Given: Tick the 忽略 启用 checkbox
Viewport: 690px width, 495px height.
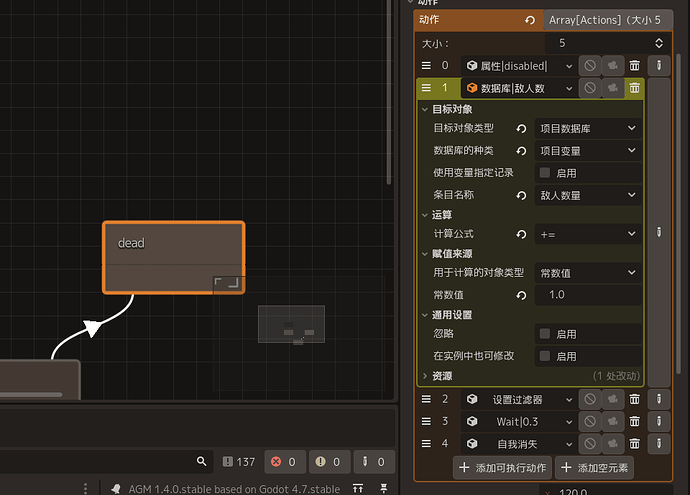Looking at the screenshot, I should click(x=545, y=334).
